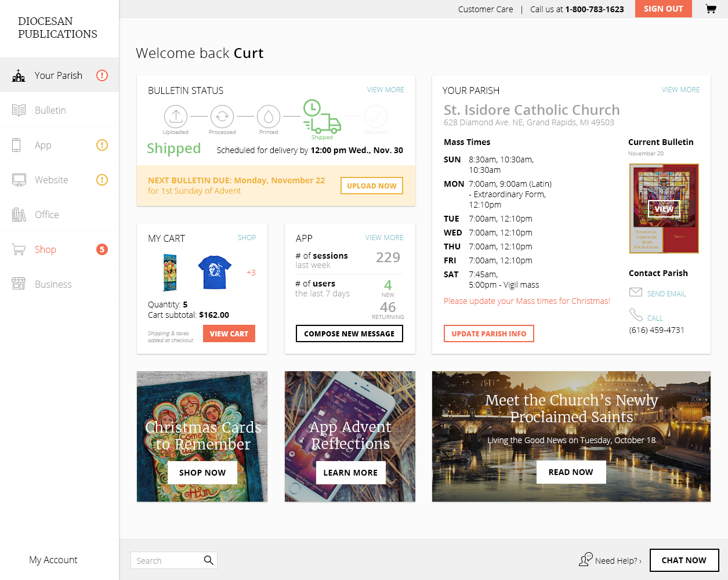Click the search magnifier icon

coord(209,560)
